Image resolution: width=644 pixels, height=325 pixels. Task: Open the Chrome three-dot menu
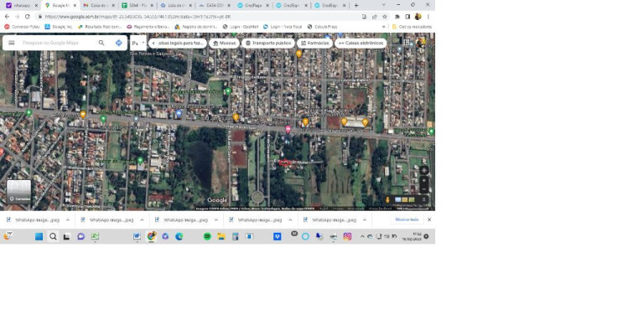click(428, 17)
